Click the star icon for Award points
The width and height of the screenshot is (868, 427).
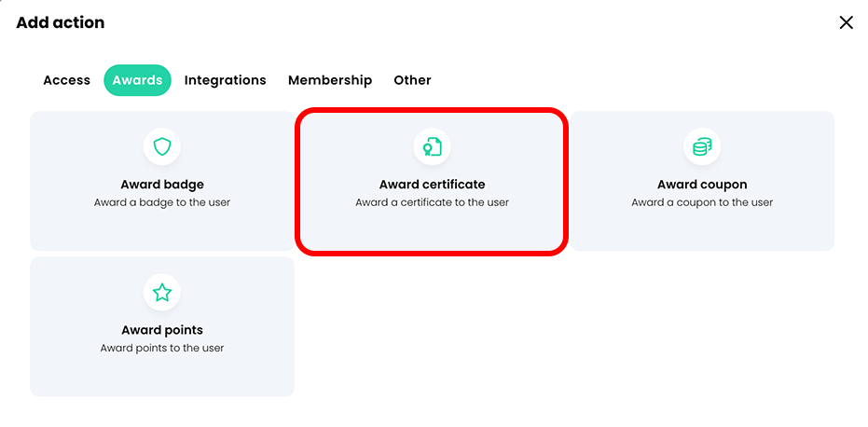pyautogui.click(x=162, y=293)
